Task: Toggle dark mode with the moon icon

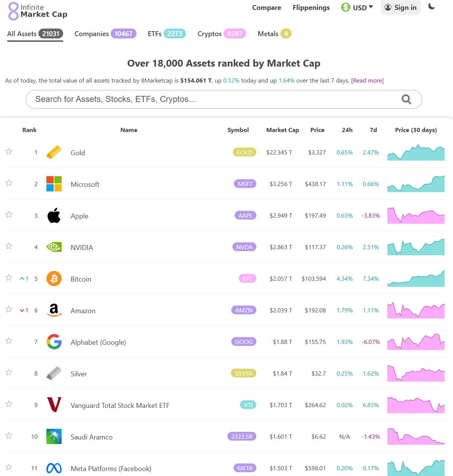Action: tap(432, 6)
